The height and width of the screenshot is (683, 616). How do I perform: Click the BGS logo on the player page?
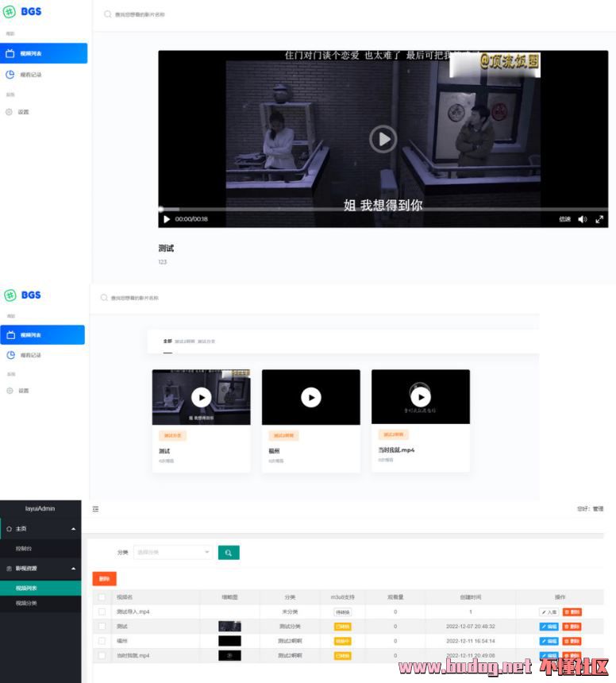pyautogui.click(x=22, y=11)
